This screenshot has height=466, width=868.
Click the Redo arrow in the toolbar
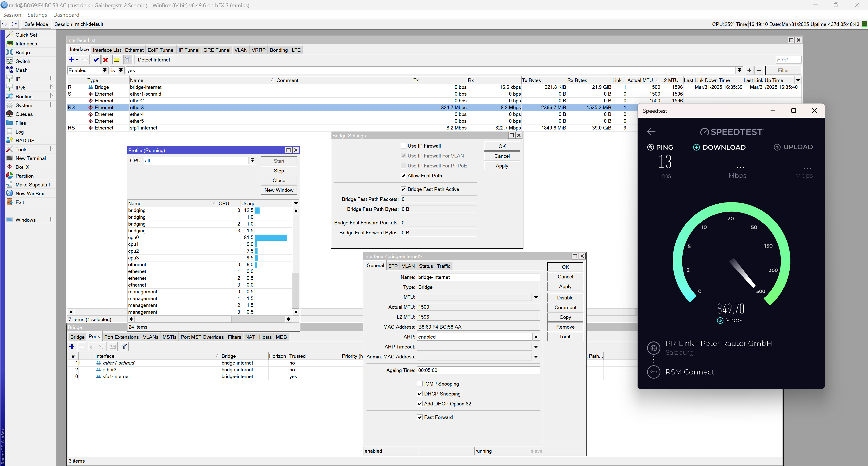click(14, 24)
